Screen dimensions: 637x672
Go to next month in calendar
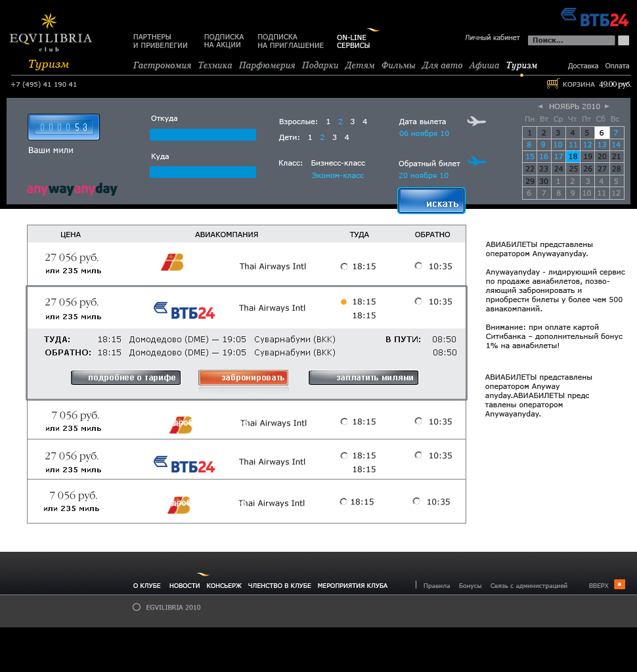[x=607, y=106]
